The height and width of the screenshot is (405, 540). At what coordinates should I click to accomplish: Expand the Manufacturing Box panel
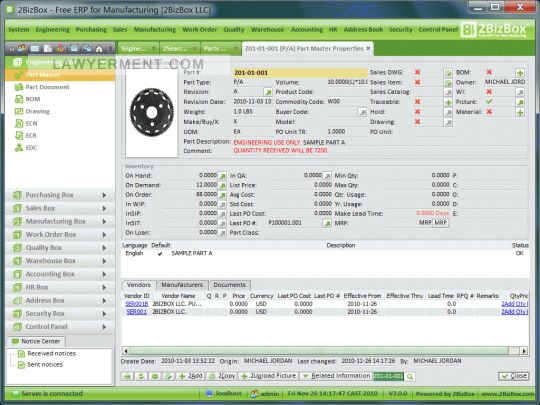[x=60, y=221]
